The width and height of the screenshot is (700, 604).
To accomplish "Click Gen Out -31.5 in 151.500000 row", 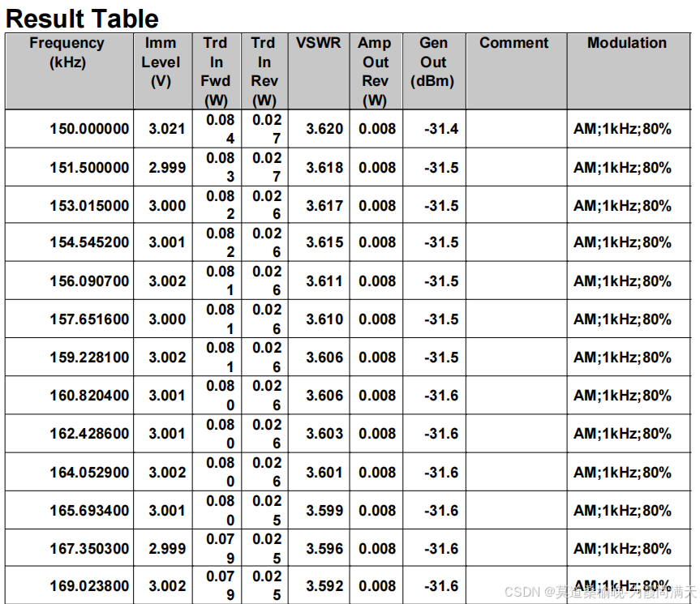I will (x=441, y=168).
